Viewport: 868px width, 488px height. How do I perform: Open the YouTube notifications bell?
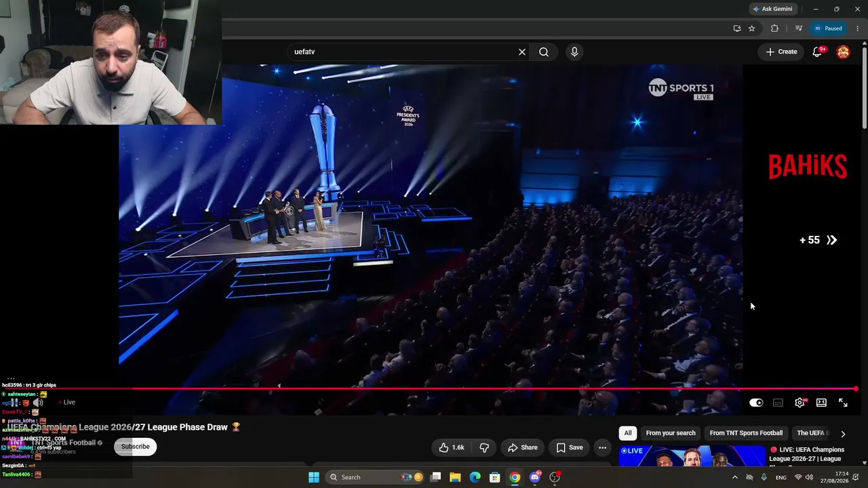pyautogui.click(x=818, y=52)
